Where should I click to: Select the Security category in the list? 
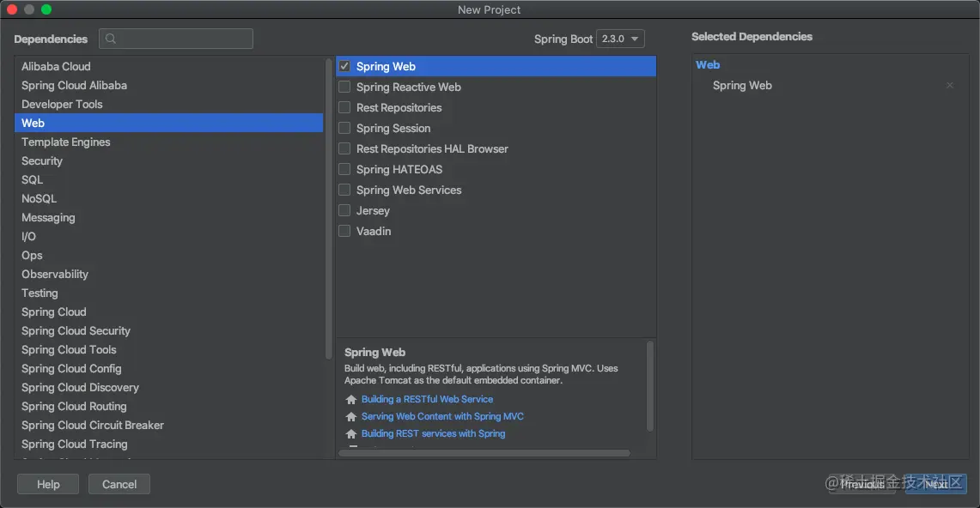[42, 160]
